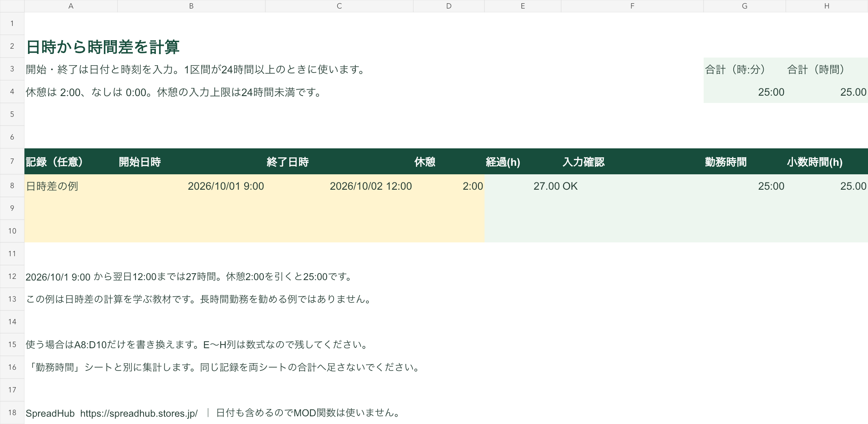Click the 合計（時間） label
Screen dimensions: 868x424
coord(816,69)
